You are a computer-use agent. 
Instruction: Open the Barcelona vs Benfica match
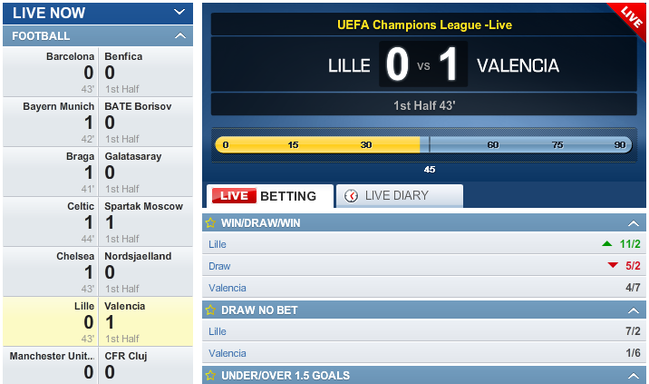[98, 72]
